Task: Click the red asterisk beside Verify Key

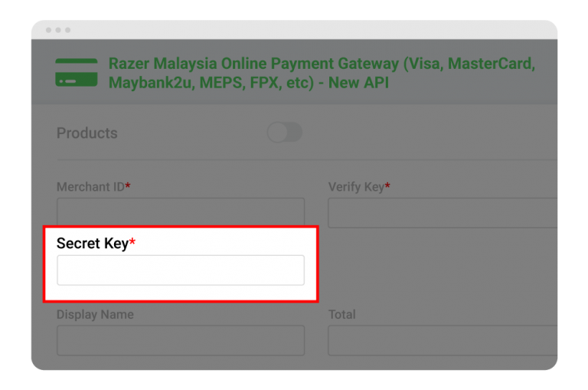Action: tap(388, 185)
